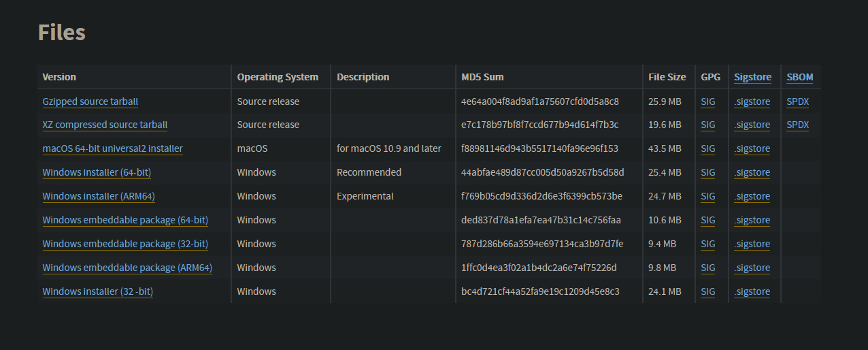The width and height of the screenshot is (868, 350).
Task: Click macOS 64-bit universal2 installer link
Action: [112, 148]
